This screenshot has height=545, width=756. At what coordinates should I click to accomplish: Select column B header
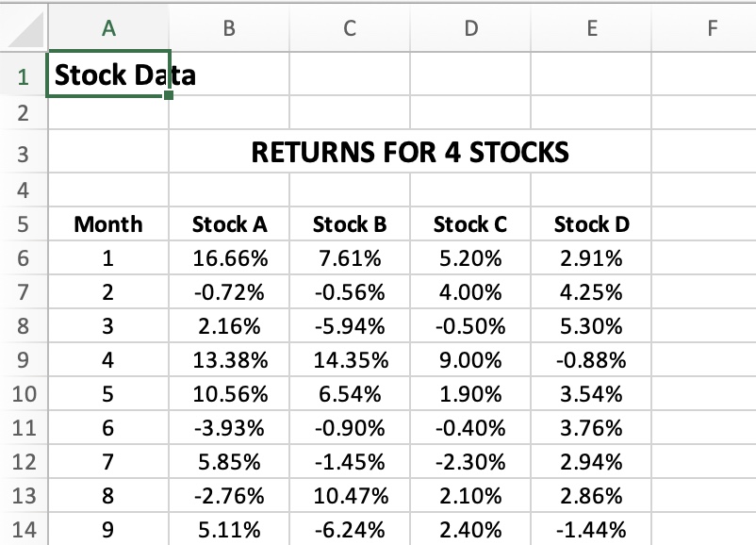coord(228,28)
